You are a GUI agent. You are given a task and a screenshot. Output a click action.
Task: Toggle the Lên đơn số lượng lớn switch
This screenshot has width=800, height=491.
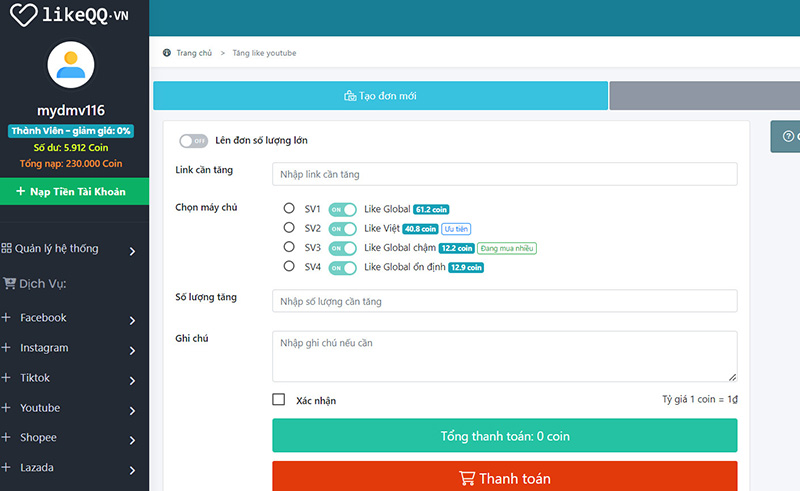point(193,141)
